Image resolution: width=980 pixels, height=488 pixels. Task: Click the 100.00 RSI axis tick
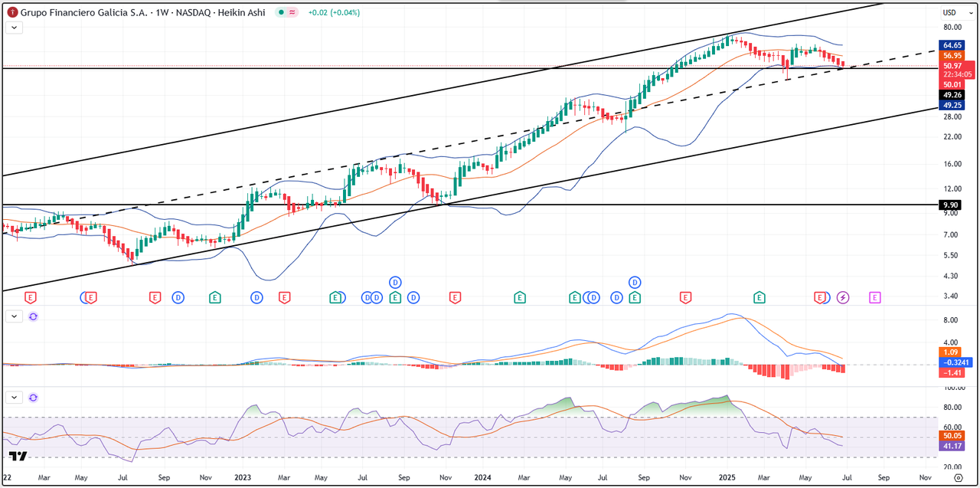tap(954, 390)
